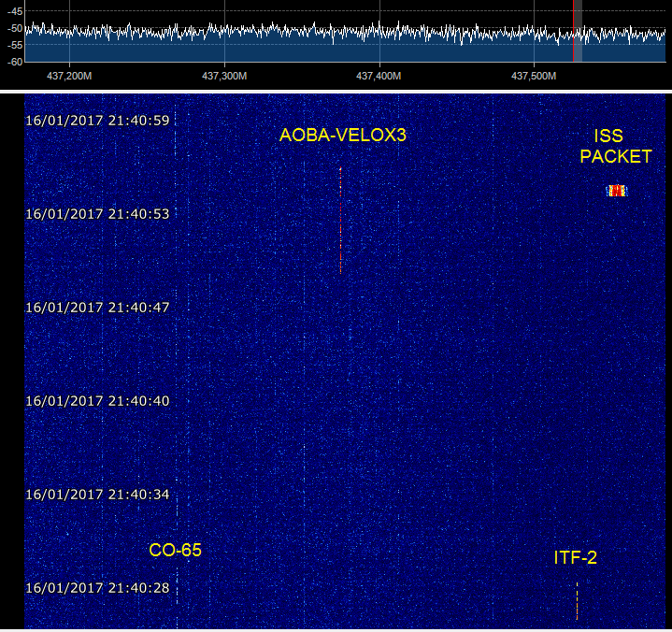Click timestamp 16/01/2017 21:40:47
This screenshot has height=632, width=672.
(x=97, y=308)
